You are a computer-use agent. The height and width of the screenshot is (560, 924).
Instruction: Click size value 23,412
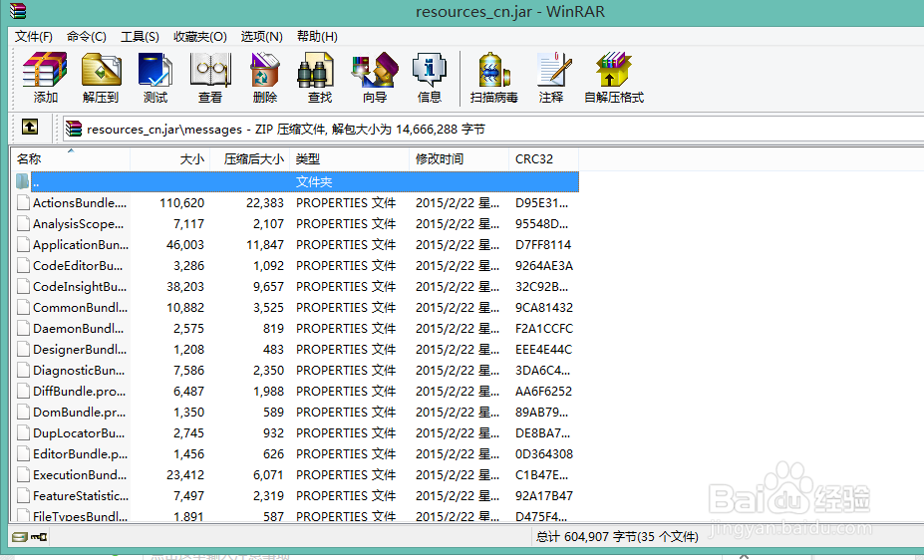(x=185, y=475)
